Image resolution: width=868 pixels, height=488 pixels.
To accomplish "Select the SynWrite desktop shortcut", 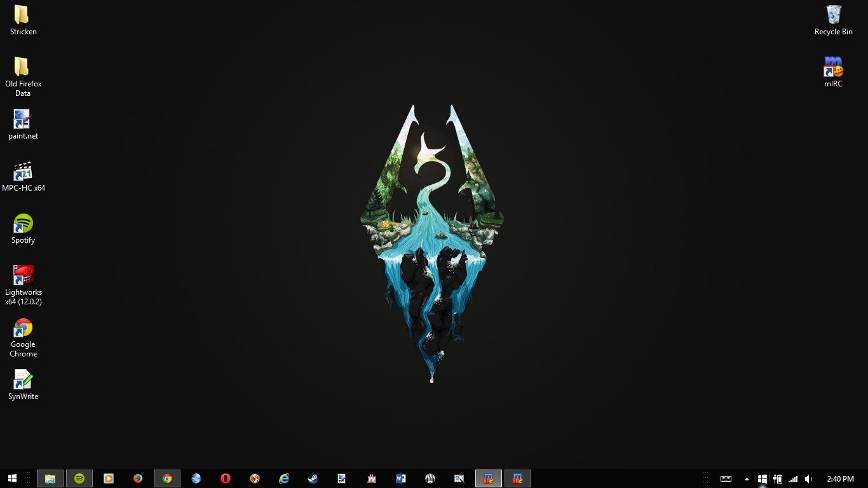I will point(23,385).
